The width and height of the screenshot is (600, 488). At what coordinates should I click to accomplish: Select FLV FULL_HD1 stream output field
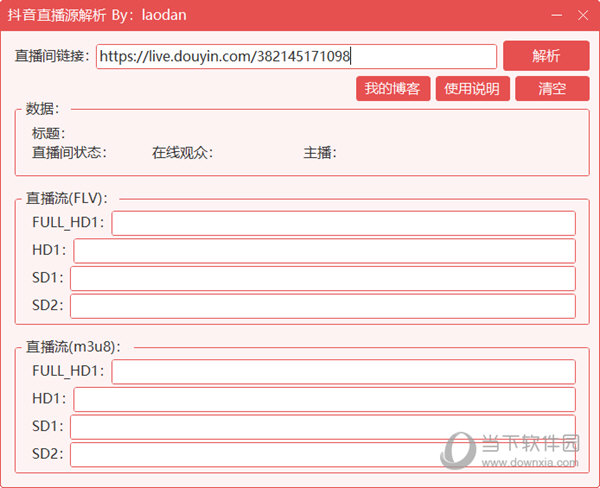[x=344, y=223]
